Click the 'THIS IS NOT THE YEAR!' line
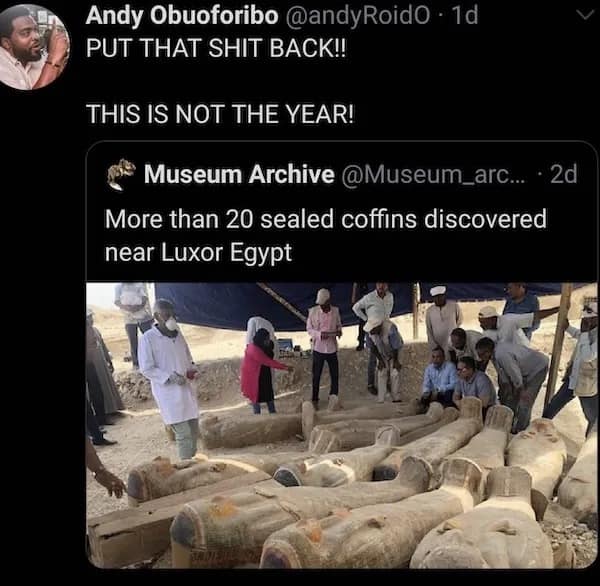Viewport: 600px width, 586px height. (220, 114)
